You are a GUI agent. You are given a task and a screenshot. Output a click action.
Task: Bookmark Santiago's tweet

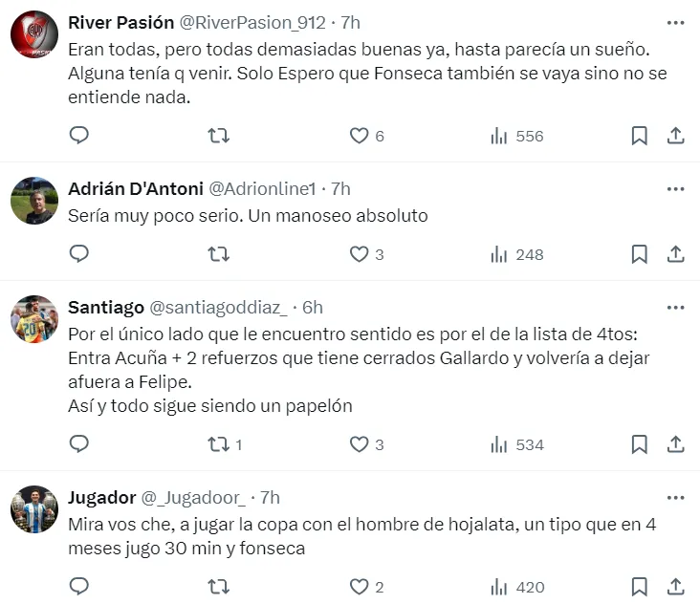tap(640, 444)
